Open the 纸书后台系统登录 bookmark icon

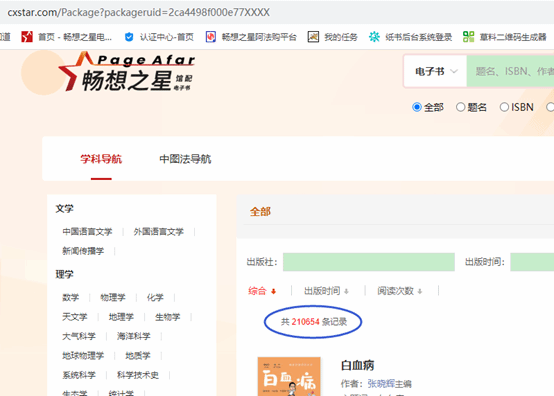click(x=374, y=37)
